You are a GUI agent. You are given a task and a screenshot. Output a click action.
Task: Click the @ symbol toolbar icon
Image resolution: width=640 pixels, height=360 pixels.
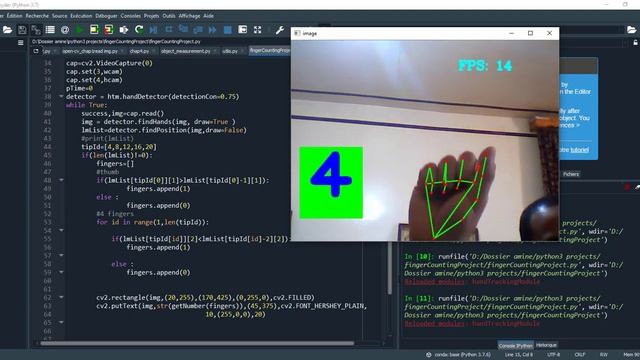(64, 30)
